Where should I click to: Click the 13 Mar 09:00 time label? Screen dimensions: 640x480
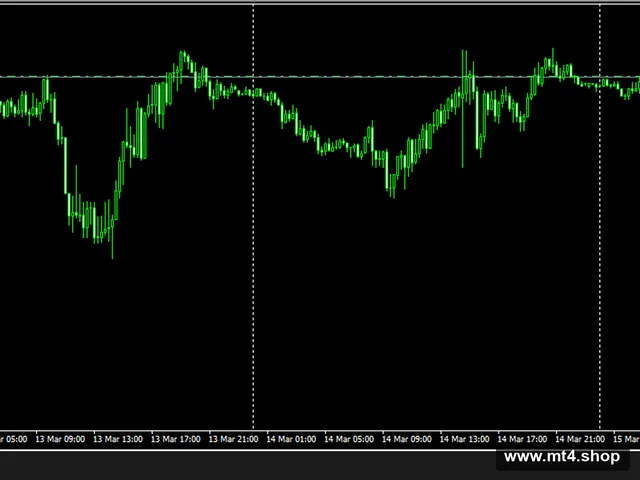point(60,439)
